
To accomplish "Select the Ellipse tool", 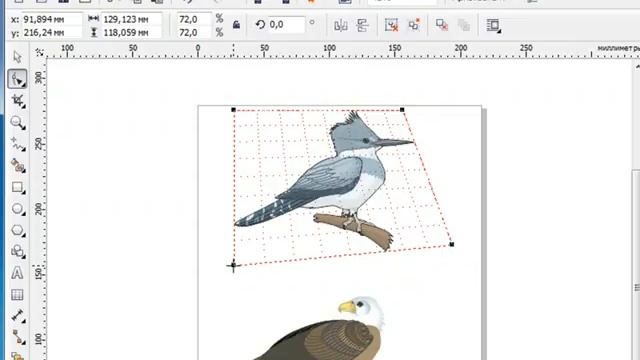I will [x=17, y=209].
